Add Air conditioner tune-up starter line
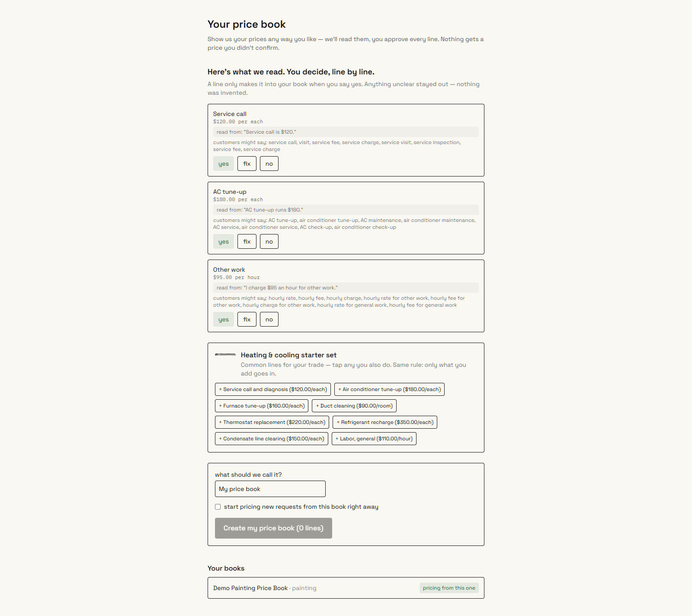The image size is (692, 616). [389, 389]
